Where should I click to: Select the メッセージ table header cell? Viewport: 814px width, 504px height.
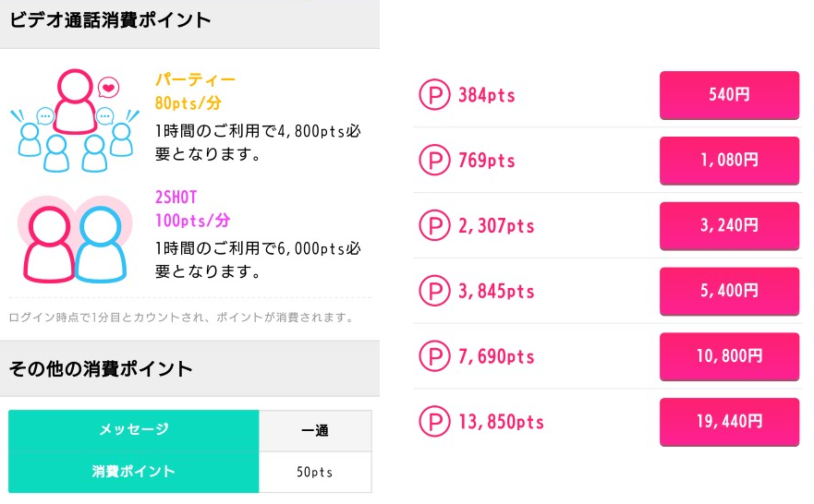tap(134, 430)
